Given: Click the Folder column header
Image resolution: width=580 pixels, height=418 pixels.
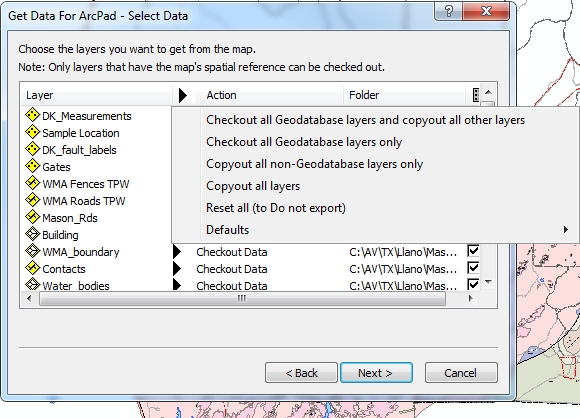Looking at the screenshot, I should [405, 95].
